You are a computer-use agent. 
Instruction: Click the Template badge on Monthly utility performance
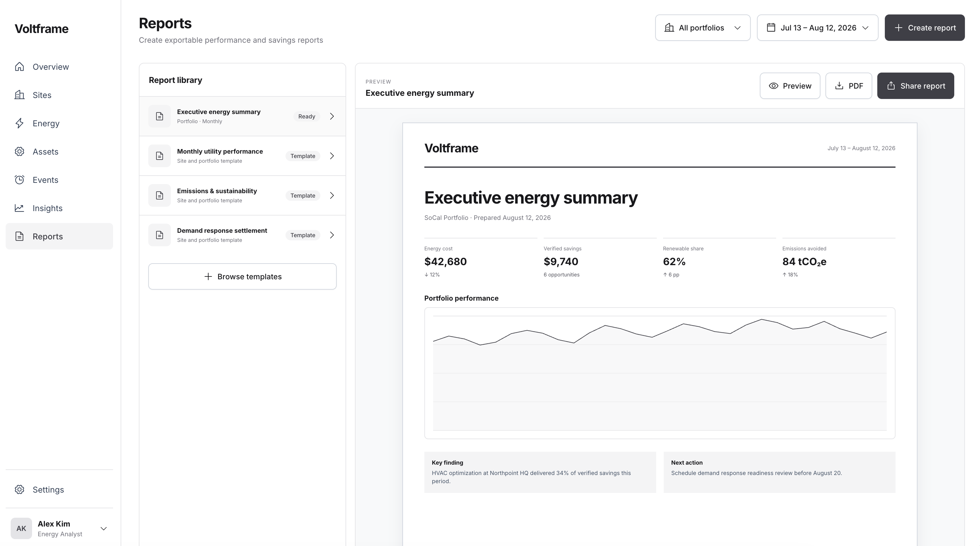coord(302,156)
